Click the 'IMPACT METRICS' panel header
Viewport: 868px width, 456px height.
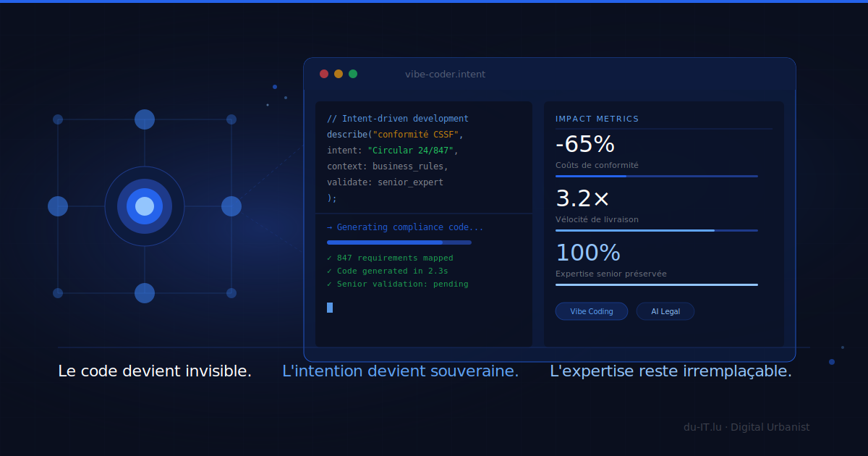[597, 118]
